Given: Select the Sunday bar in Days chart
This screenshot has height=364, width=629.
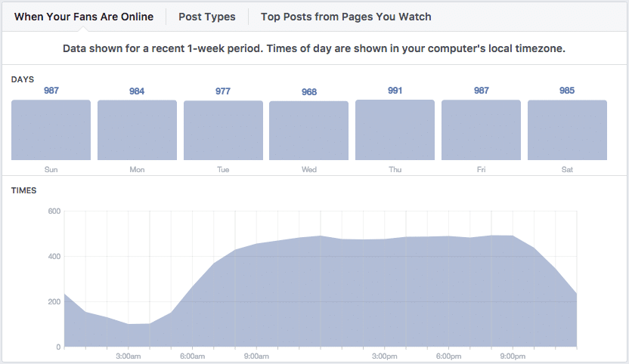Looking at the screenshot, I should pyautogui.click(x=51, y=130).
